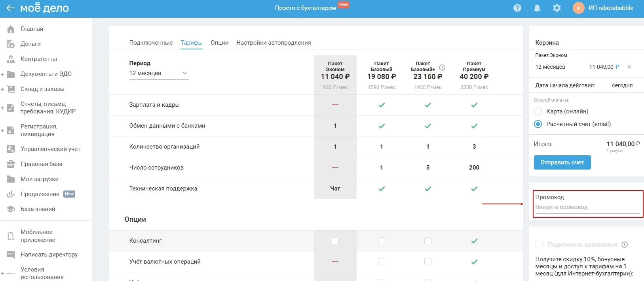Tick the Консалтинг checkbox for Пакет Эконом
Screen dimensions: 644x281
click(335, 241)
